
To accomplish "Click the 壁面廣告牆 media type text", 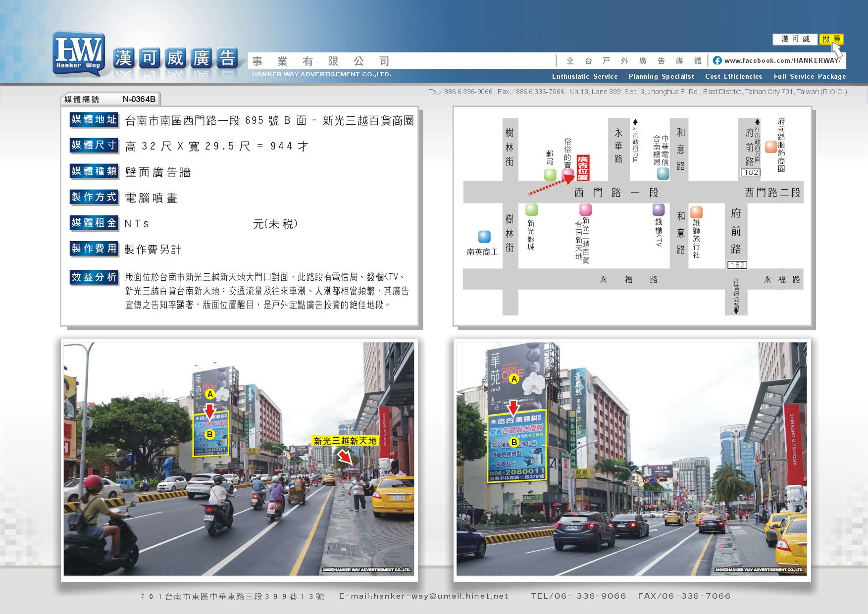I will click(x=158, y=172).
